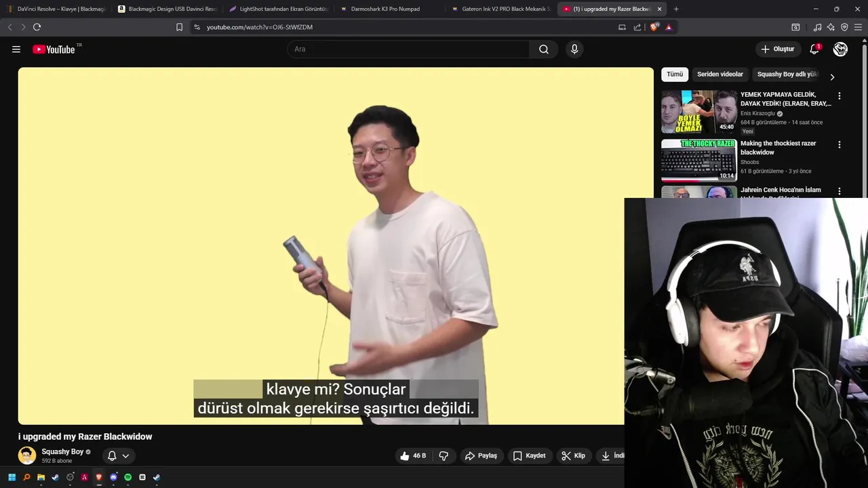868x488 pixels.
Task: Install app / cast icon in address bar
Action: [x=622, y=27]
